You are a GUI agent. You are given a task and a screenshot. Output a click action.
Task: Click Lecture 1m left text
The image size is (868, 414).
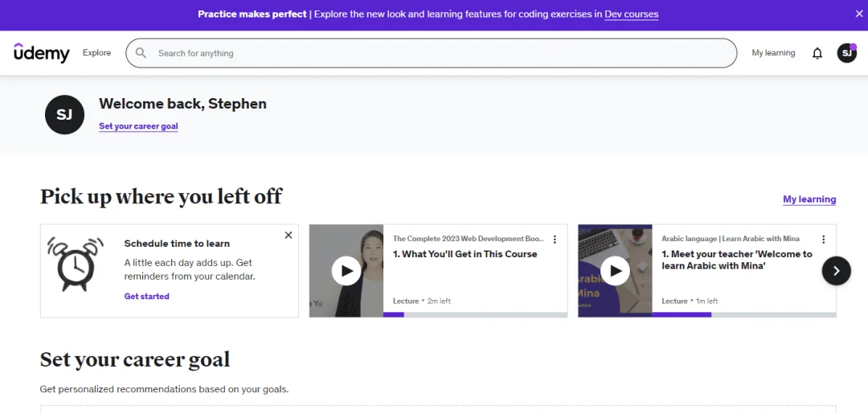[690, 301]
